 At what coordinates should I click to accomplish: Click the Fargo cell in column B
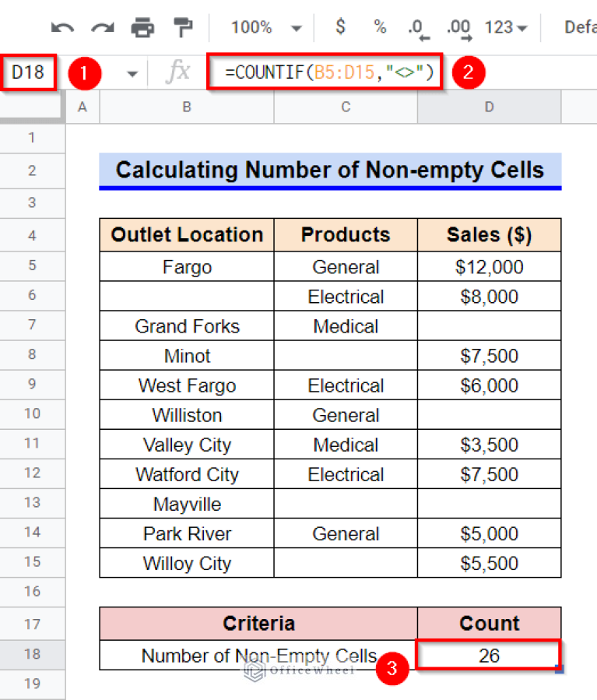tap(187, 267)
